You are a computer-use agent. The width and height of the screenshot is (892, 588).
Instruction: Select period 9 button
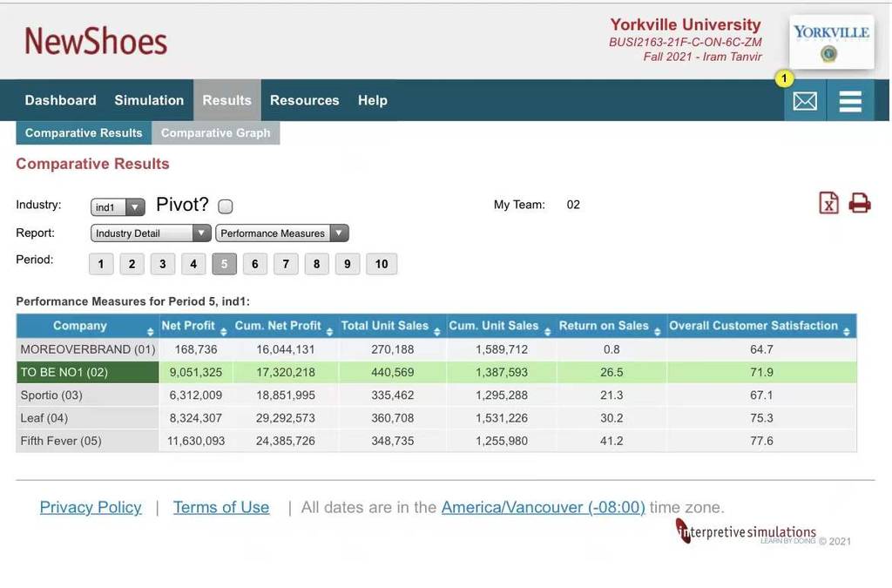(347, 264)
